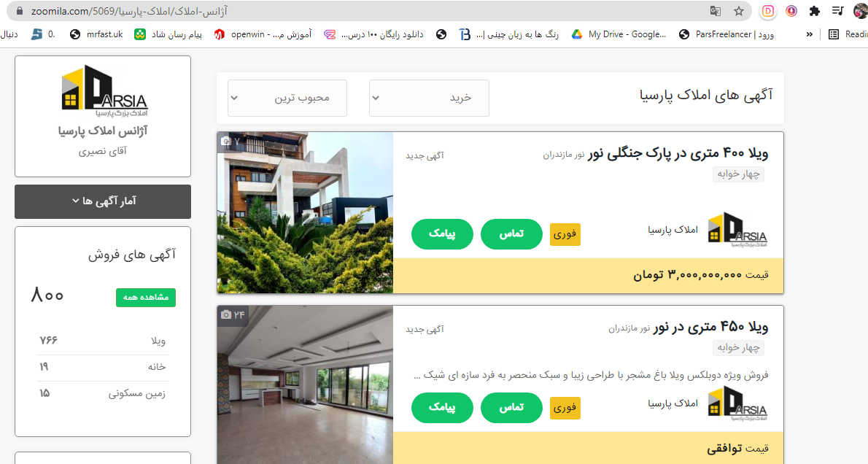Open the Reading list icon
The image size is (868, 464).
848,34
